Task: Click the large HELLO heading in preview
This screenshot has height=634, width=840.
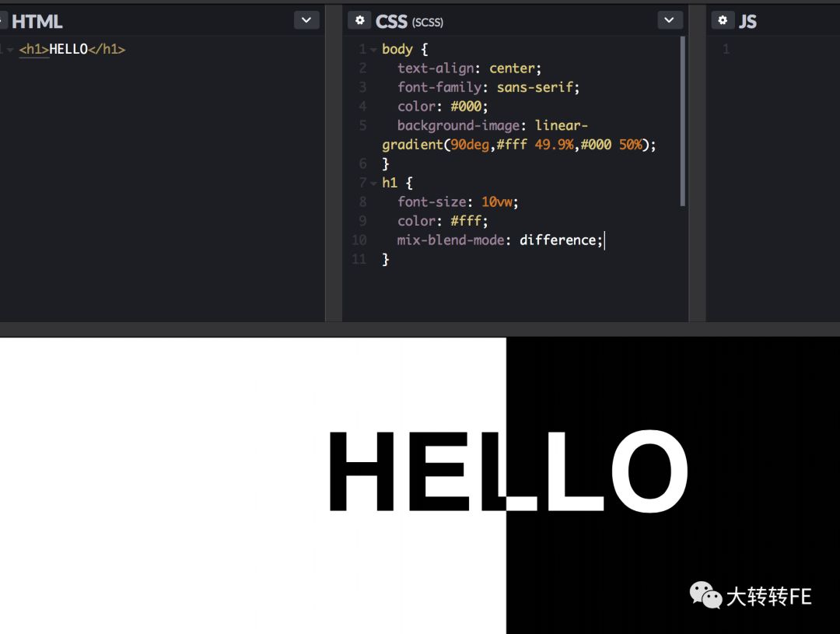Action: tap(509, 471)
